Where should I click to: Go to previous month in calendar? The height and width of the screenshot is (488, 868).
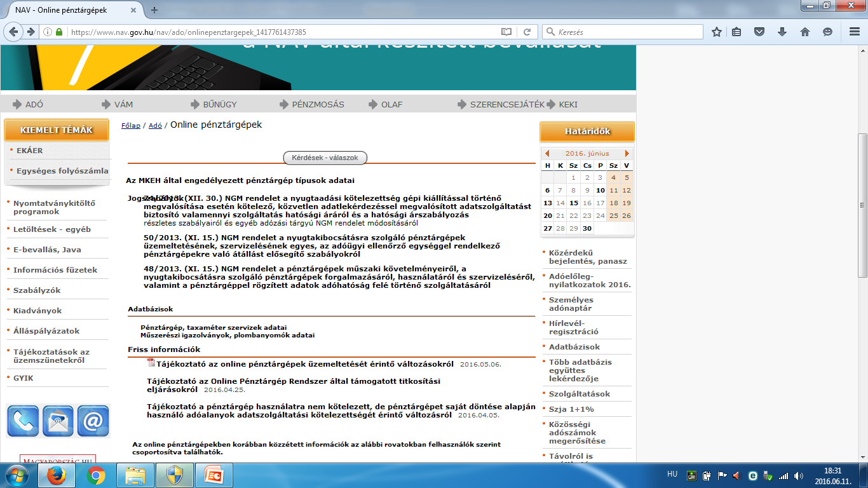point(547,153)
